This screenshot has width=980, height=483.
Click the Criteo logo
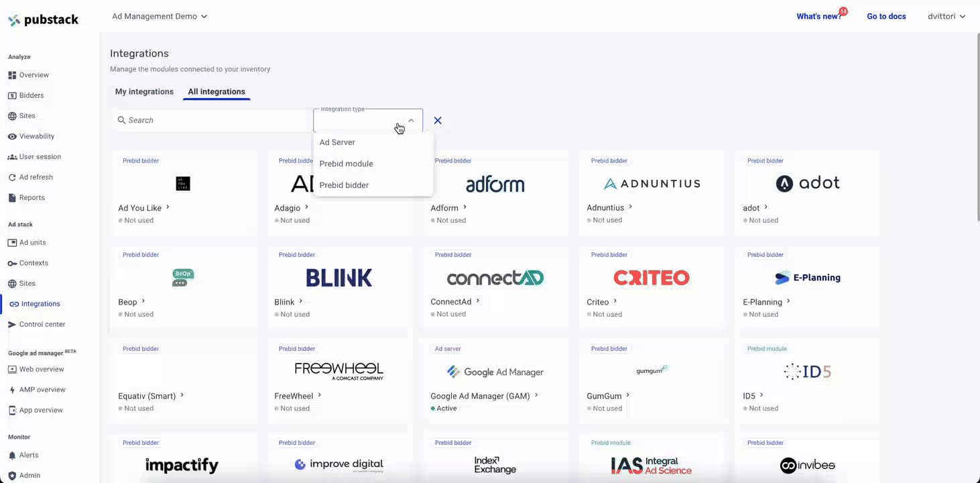(x=652, y=278)
